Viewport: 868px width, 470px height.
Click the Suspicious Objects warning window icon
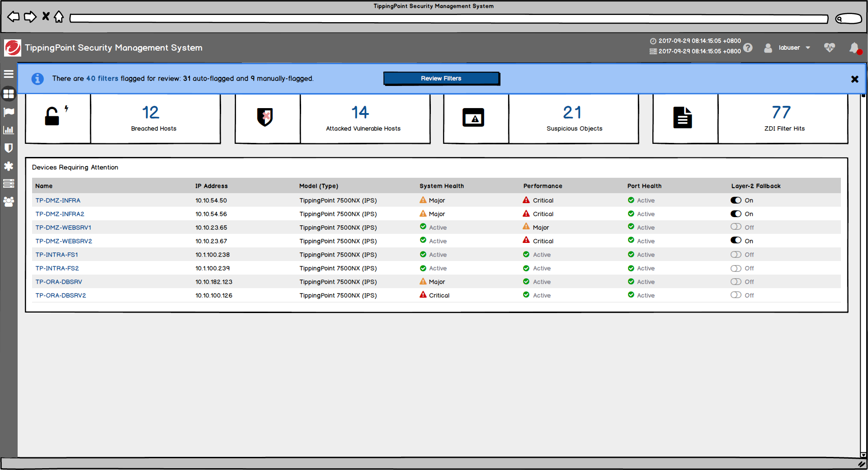tap(473, 118)
